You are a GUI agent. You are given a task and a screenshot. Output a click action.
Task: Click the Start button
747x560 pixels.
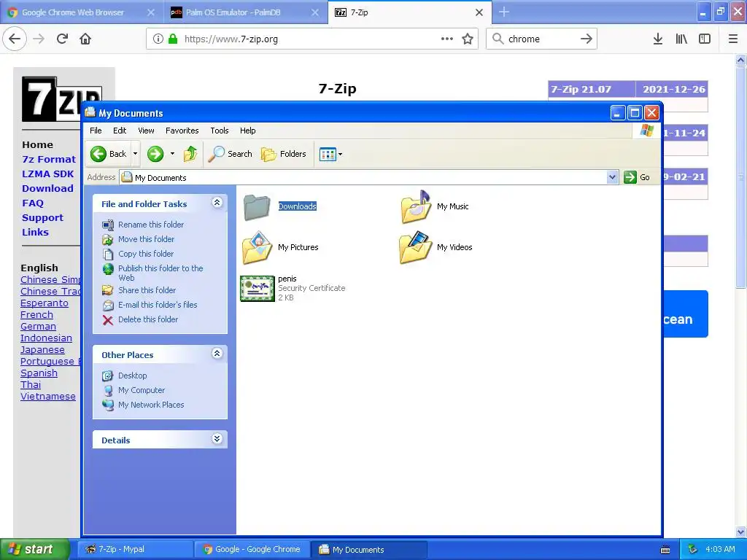35,549
